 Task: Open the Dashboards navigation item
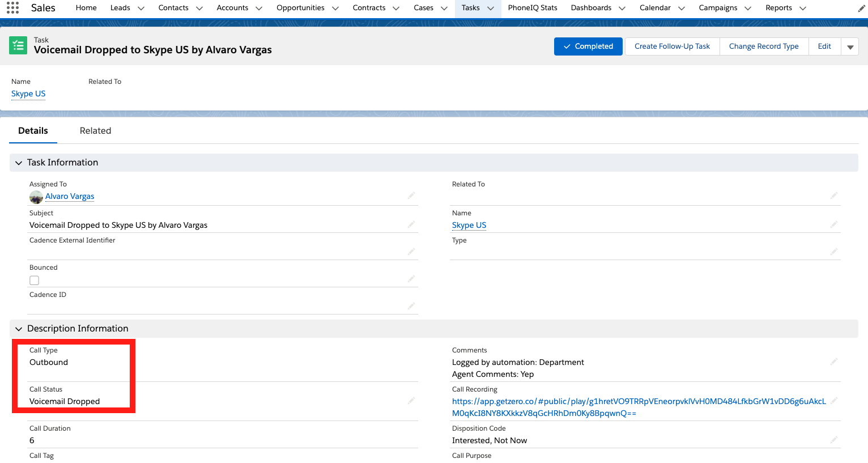point(591,8)
